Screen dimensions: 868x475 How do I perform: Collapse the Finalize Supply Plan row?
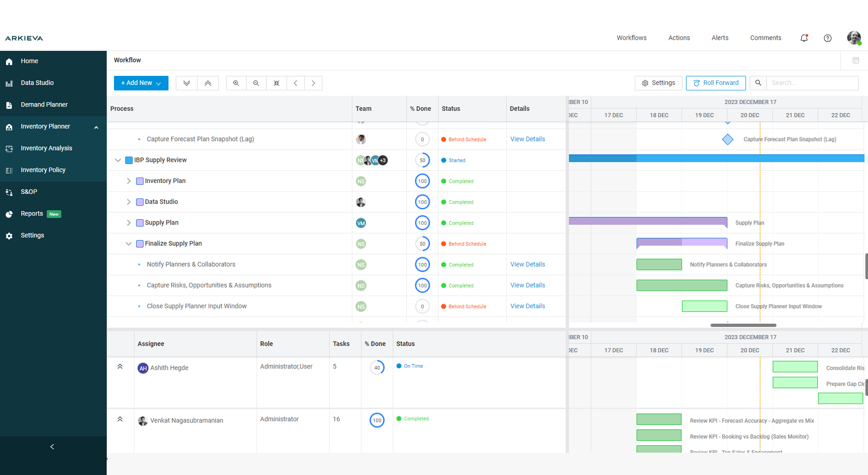pos(128,244)
